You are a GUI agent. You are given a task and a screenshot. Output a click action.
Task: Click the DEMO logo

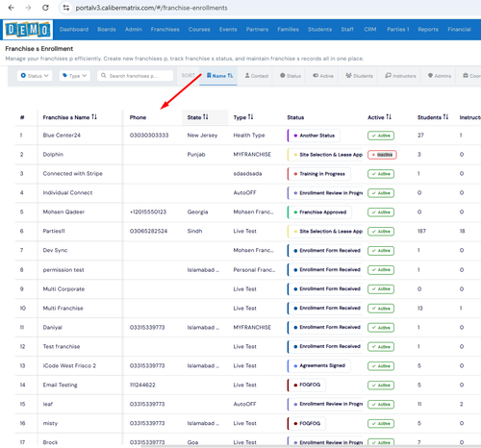click(28, 30)
